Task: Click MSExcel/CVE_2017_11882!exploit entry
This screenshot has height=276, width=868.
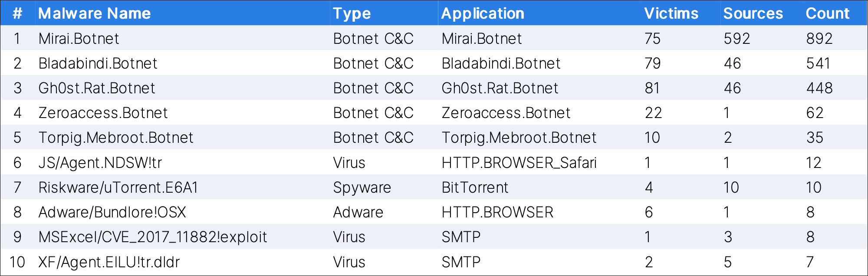Action: pyautogui.click(x=153, y=237)
